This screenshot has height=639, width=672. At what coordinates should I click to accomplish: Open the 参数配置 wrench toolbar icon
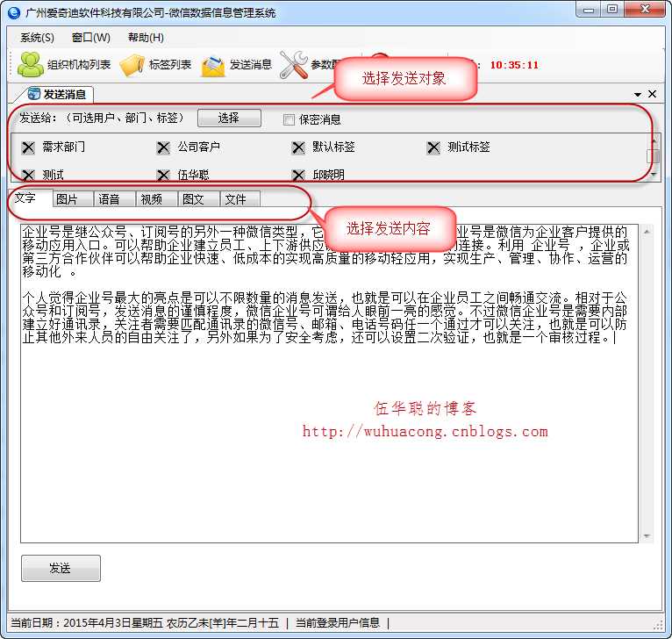pyautogui.click(x=294, y=65)
